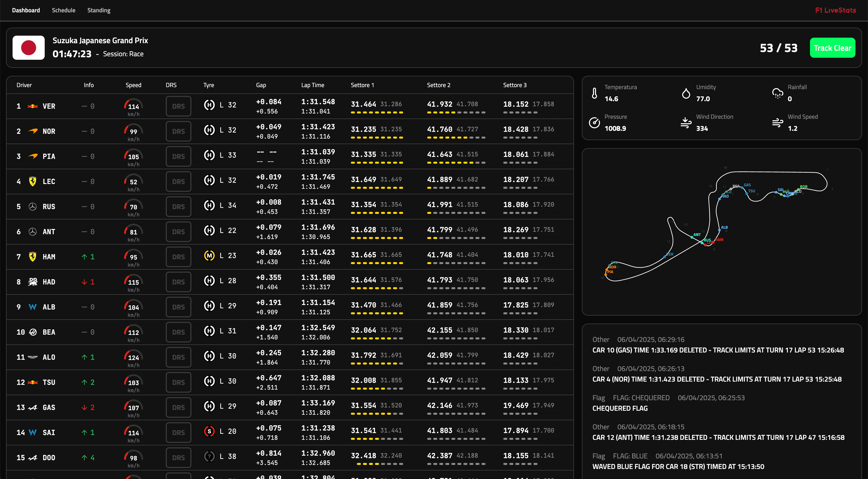
Task: Click the Umidity droplet icon
Action: tap(686, 93)
